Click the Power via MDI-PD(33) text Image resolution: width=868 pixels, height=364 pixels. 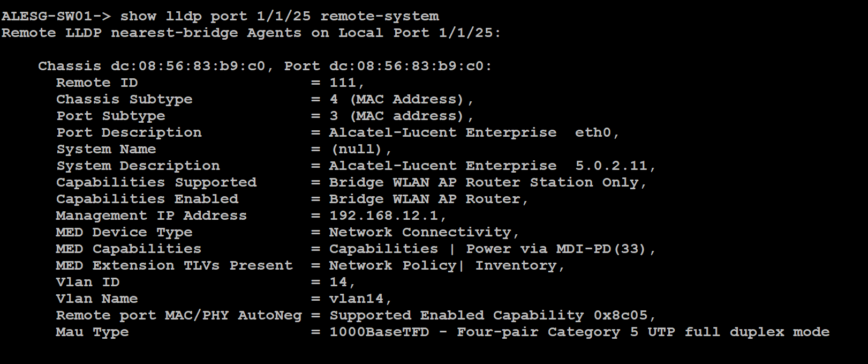point(556,249)
